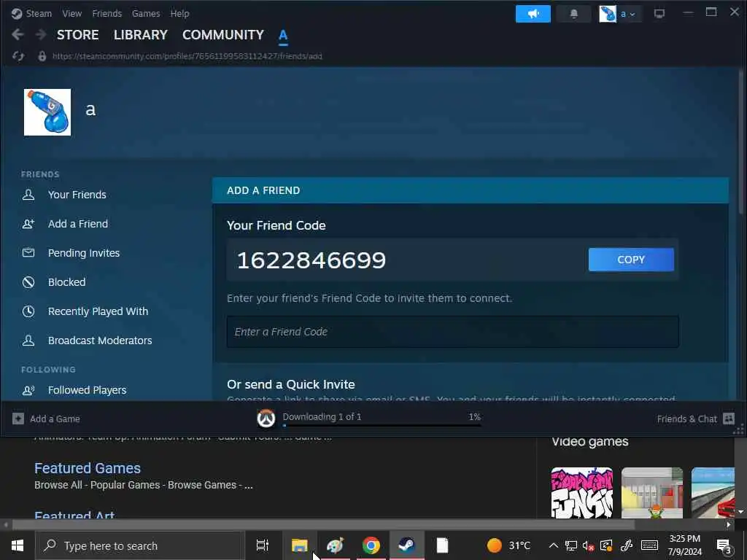Click the Pending Invites envelope icon

point(28,252)
